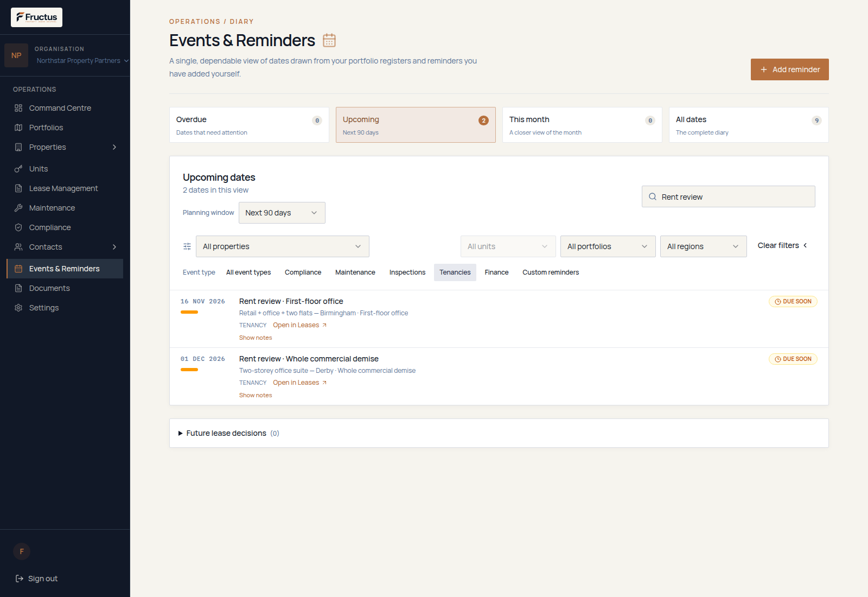Image resolution: width=868 pixels, height=597 pixels.
Task: Open the All portfolios dropdown
Action: tap(608, 246)
